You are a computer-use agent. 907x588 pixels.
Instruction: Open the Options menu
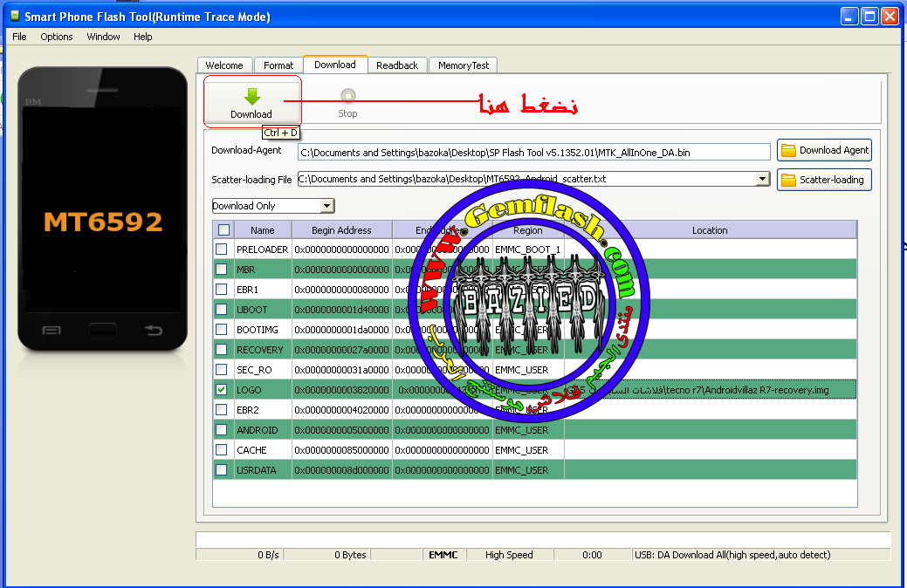(x=56, y=37)
